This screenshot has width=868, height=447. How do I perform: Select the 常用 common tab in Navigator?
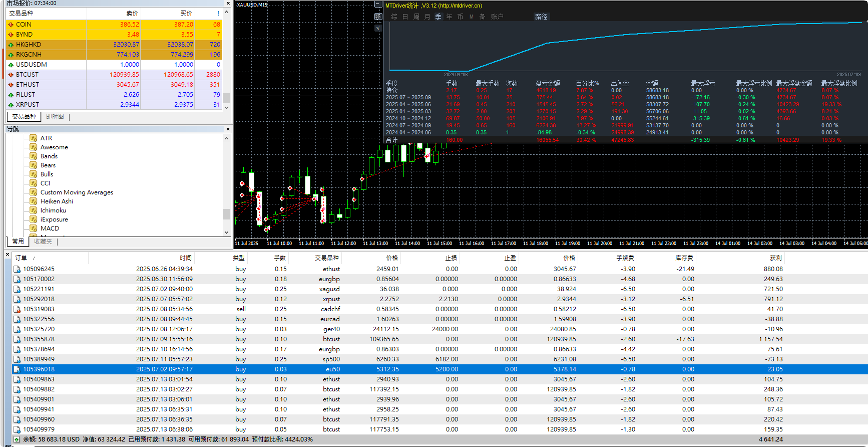pos(18,241)
